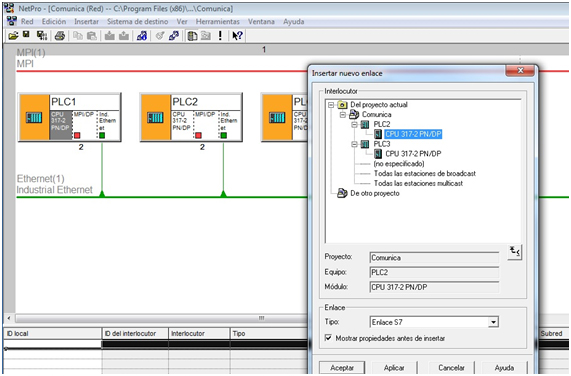Select (no especificado) tree entry
Screen dimensions: 571x376
click(399, 164)
